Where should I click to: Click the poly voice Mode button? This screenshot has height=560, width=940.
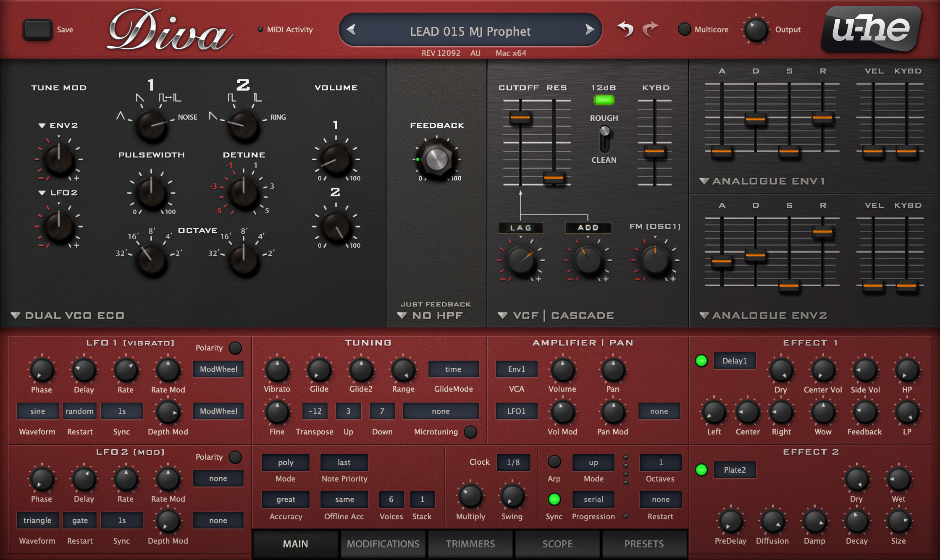tap(286, 462)
